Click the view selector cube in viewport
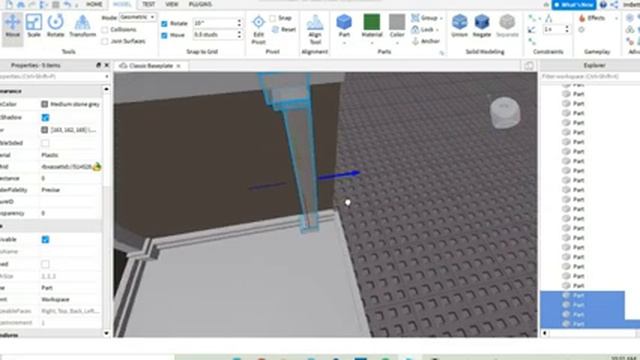The width and height of the screenshot is (640, 360). 505,112
